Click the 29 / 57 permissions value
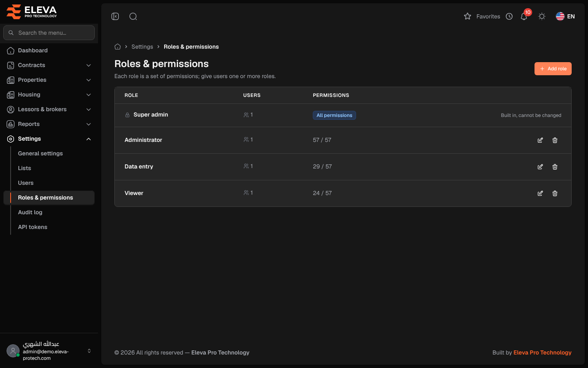 322,166
